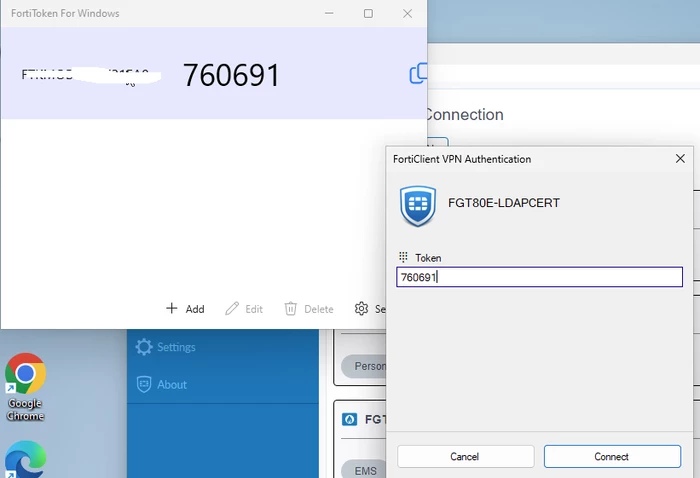Click the Personal pill in FortiClient

[364, 366]
